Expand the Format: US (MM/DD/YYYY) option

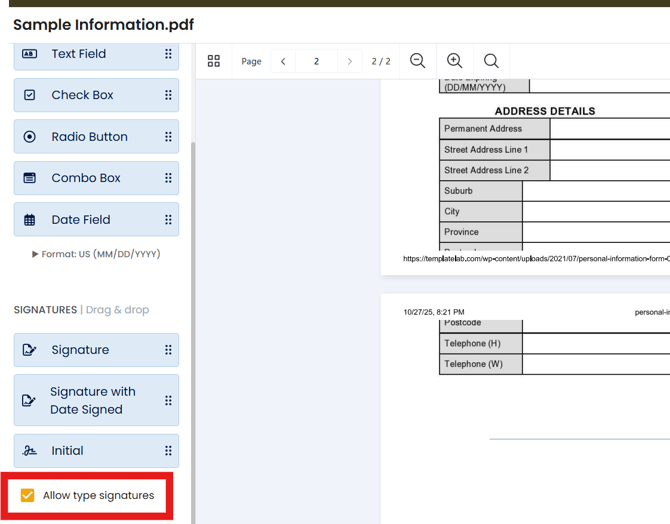click(x=36, y=254)
